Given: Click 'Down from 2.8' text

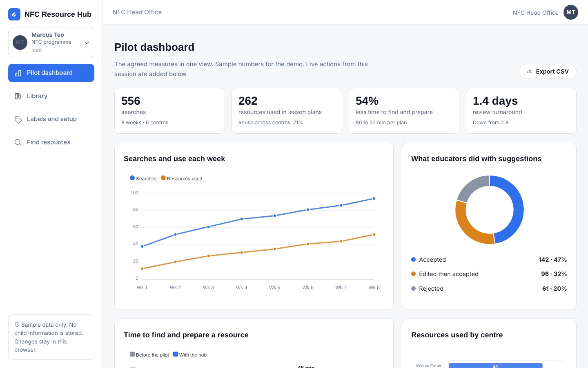Looking at the screenshot, I should [x=490, y=123].
